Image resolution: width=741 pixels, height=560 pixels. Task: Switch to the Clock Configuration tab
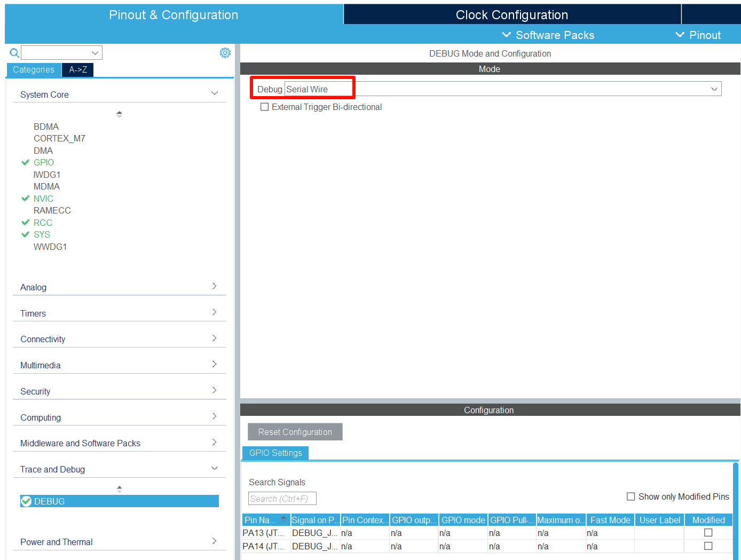point(511,15)
